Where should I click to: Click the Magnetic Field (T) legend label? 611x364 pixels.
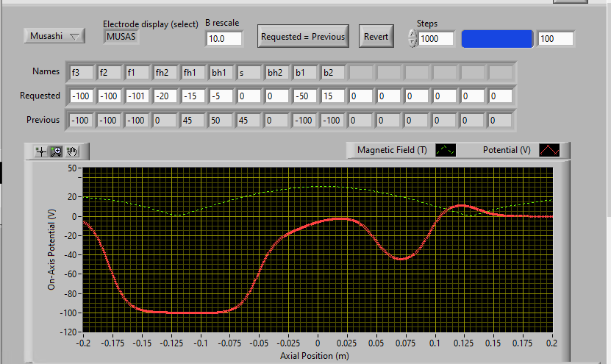[x=392, y=150]
